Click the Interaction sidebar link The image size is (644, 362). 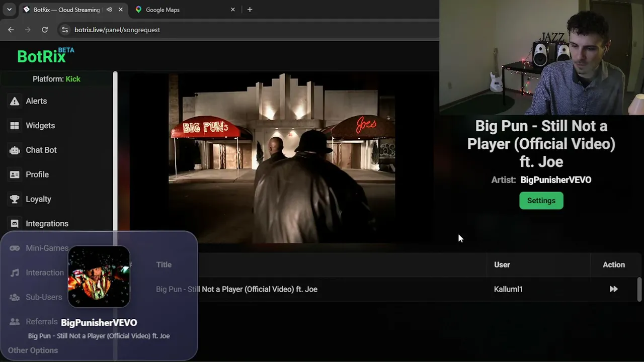tap(45, 273)
